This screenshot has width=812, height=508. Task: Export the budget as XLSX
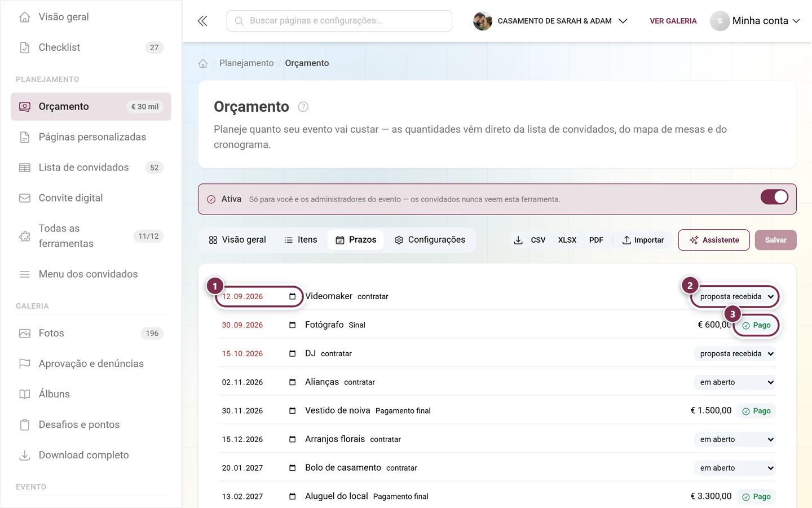point(567,240)
